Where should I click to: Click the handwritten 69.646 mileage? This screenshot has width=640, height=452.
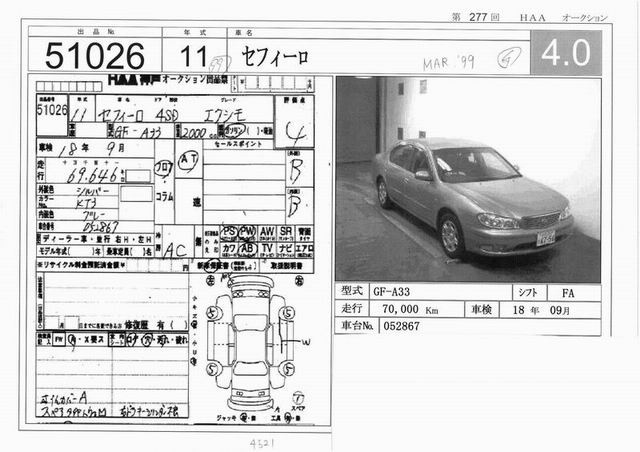coord(93,176)
